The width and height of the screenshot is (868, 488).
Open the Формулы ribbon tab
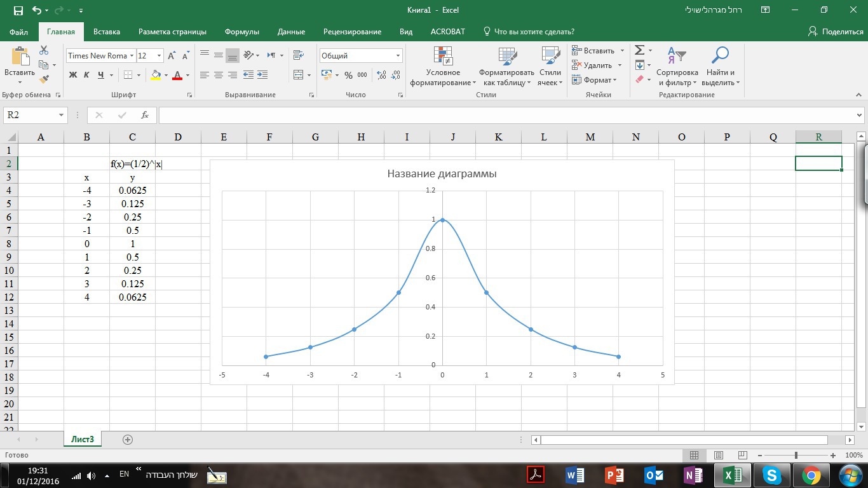click(x=241, y=32)
